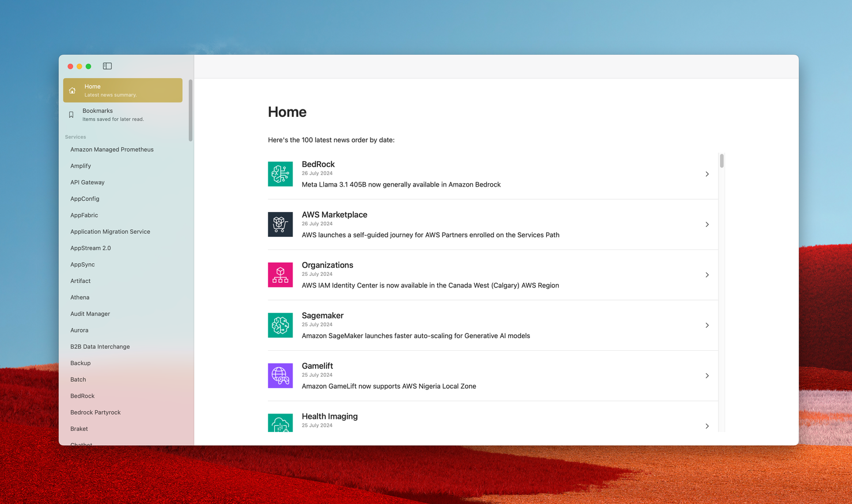Click the Bookmarks ribbon icon

point(71,115)
